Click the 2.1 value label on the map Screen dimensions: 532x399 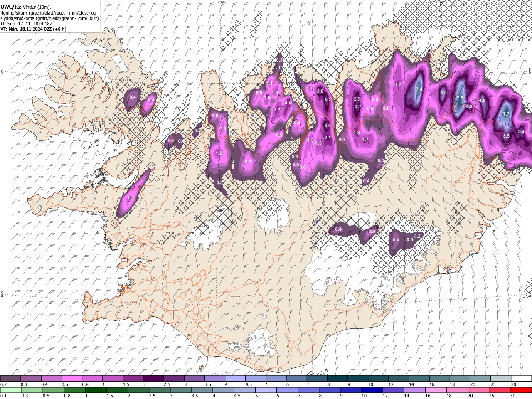click(327, 138)
